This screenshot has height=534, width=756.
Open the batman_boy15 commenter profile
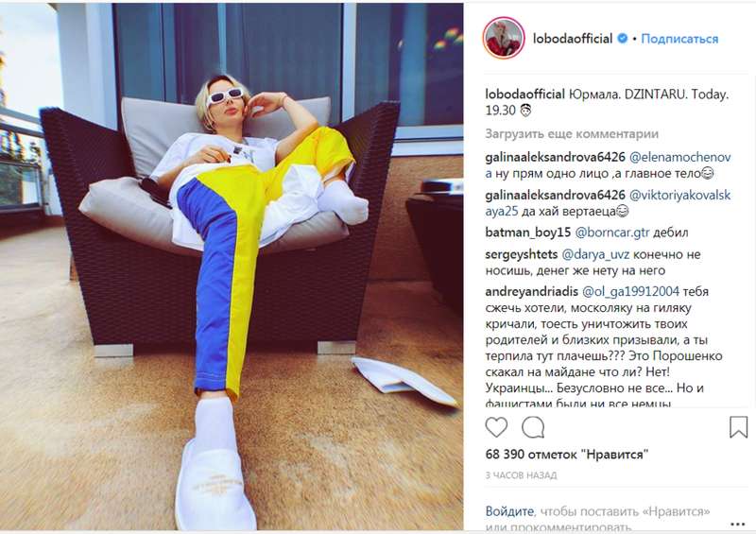click(528, 233)
